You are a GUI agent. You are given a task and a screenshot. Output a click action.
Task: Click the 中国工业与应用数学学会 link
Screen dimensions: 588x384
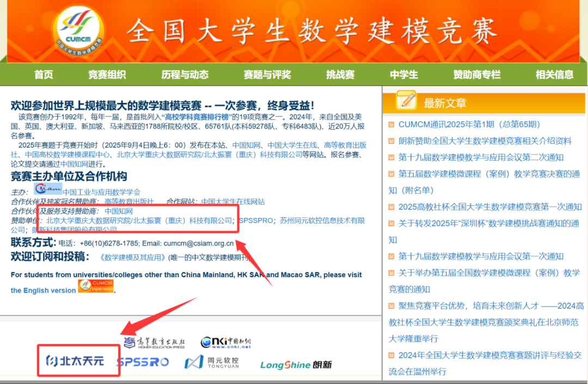coord(101,192)
